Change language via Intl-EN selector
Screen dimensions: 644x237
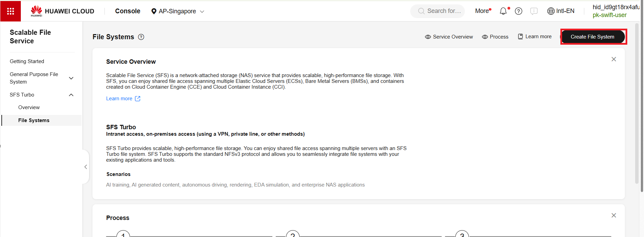coord(561,11)
